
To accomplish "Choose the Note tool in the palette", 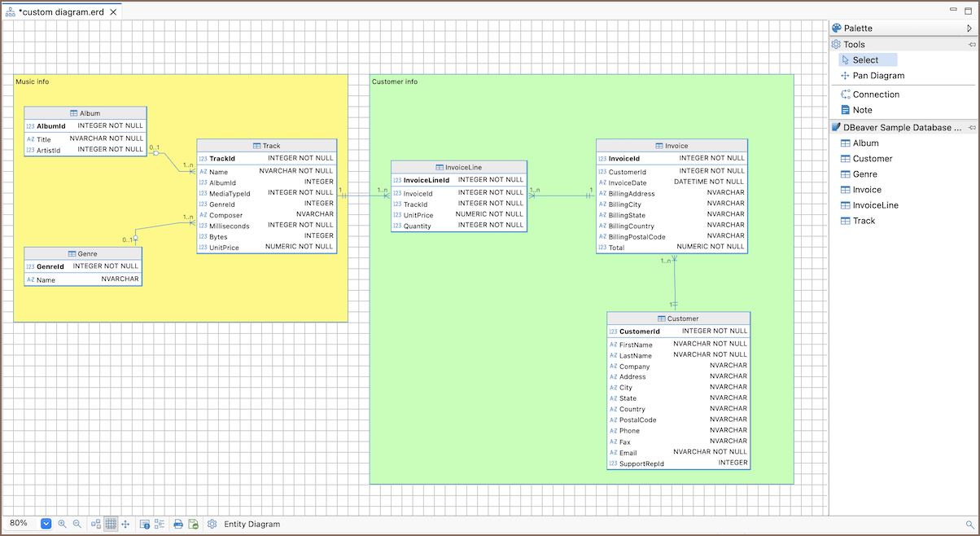I will pos(862,110).
